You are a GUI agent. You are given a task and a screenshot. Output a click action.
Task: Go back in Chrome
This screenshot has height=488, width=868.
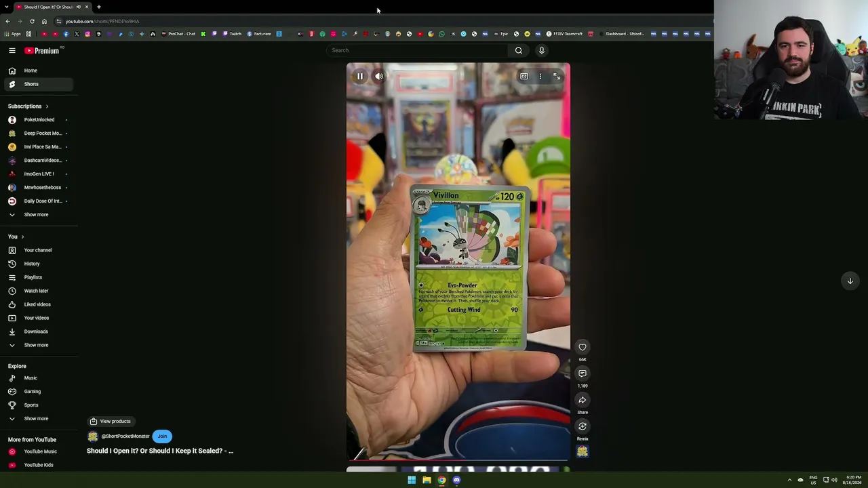(x=7, y=21)
